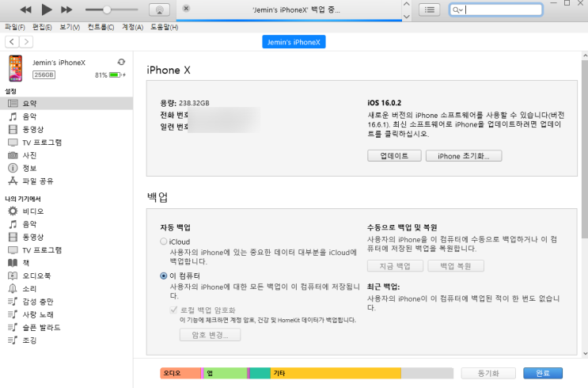Open the search magnifier dropdown
The width and height of the screenshot is (588, 388).
457,10
